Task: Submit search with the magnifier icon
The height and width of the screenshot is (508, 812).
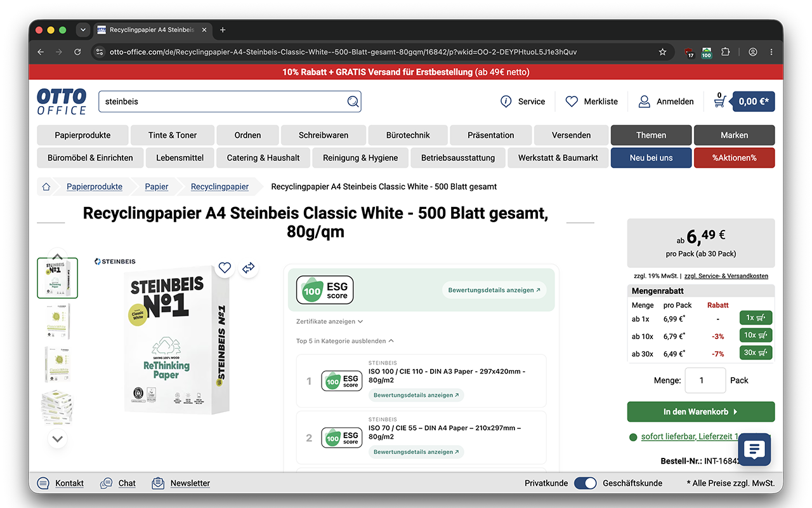Action: (353, 102)
